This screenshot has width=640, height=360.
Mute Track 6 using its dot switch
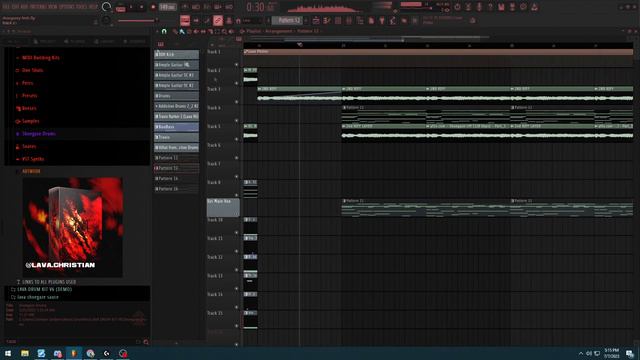(x=236, y=158)
